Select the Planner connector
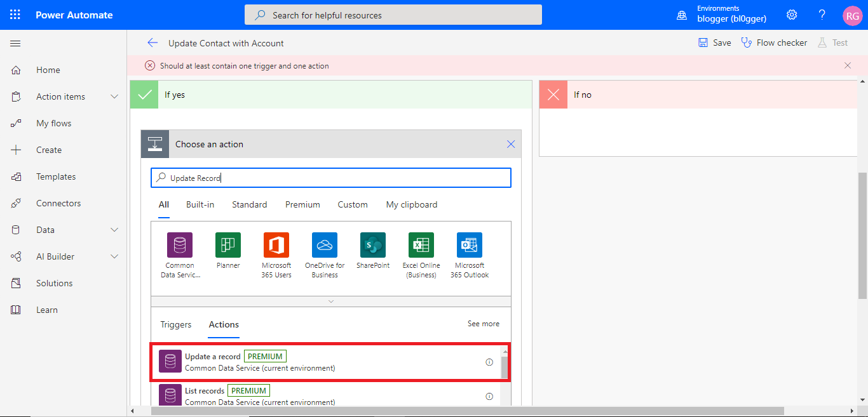This screenshot has height=417, width=868. tap(228, 251)
